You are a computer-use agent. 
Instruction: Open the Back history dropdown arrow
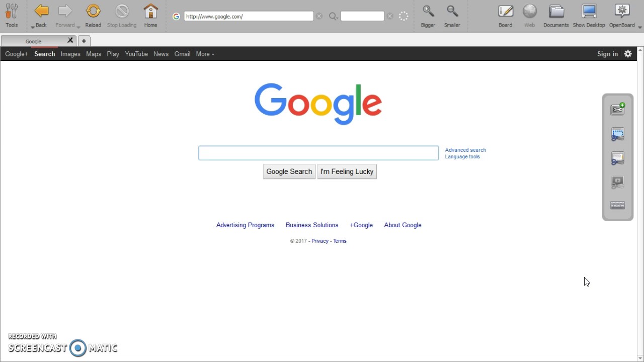click(x=33, y=27)
